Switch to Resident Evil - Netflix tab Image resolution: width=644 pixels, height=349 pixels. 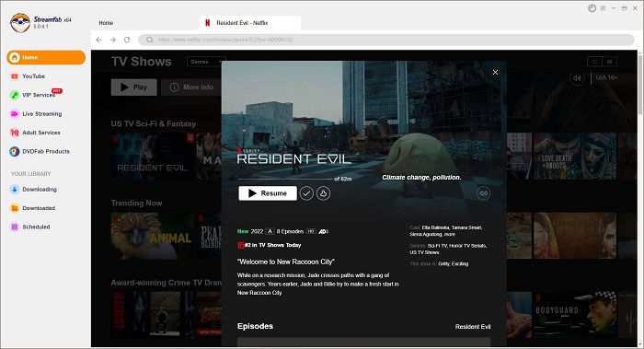(250, 23)
